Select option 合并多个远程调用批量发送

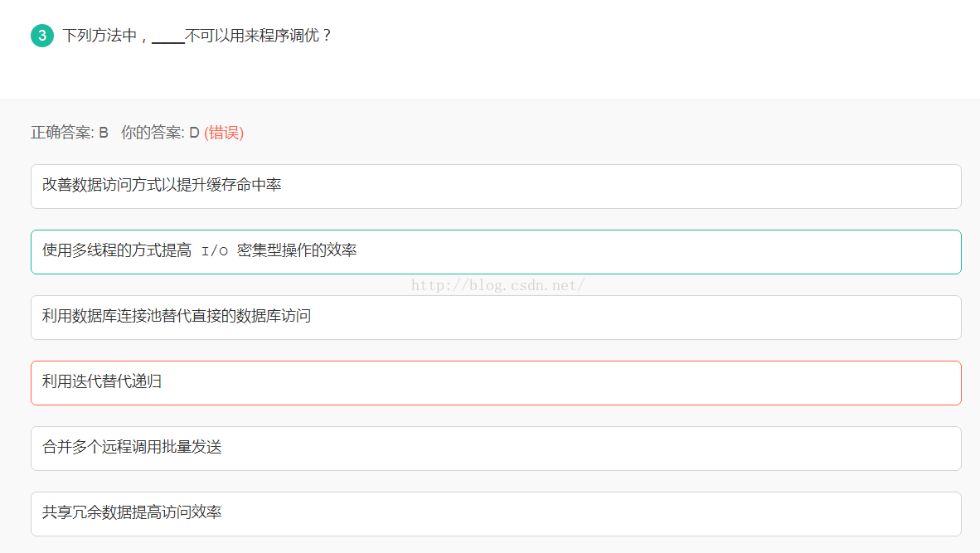[x=495, y=448]
